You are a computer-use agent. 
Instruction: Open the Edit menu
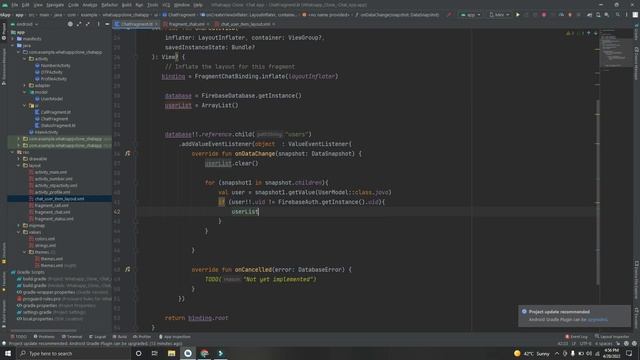(x=25, y=5)
